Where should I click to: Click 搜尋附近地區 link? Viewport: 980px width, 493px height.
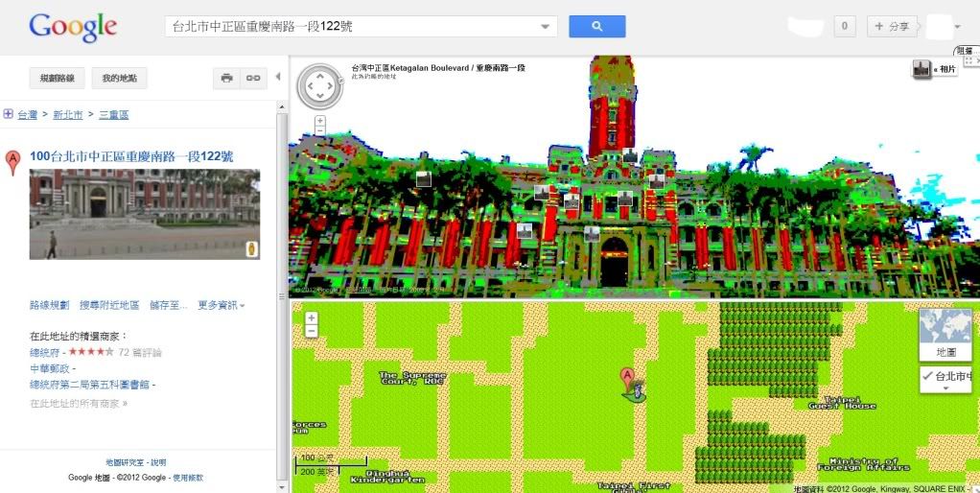(109, 305)
